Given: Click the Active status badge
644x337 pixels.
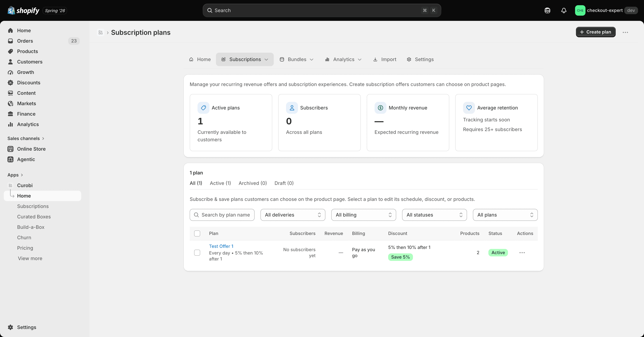Looking at the screenshot, I should point(498,252).
